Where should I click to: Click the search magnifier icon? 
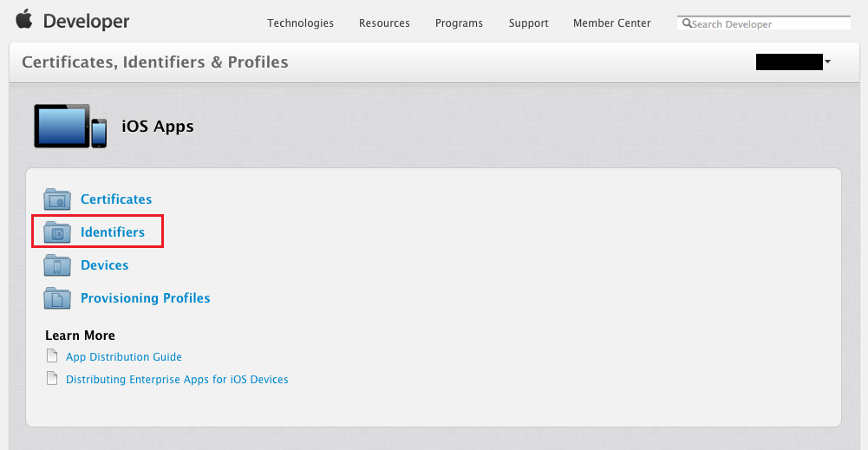(687, 23)
